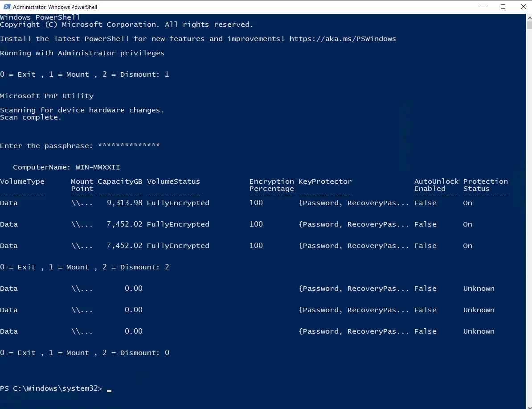This screenshot has height=409, width=532.
Task: Click the first 'FullyEncrypted' status entry
Action: [178, 203]
